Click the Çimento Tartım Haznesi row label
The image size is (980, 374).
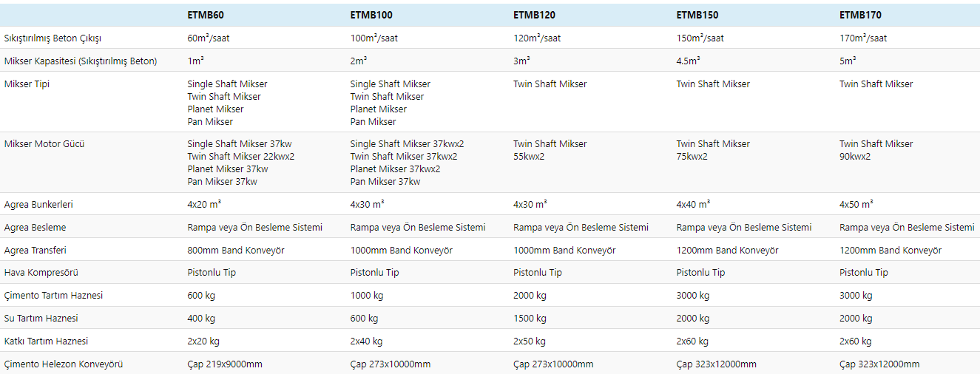pyautogui.click(x=53, y=296)
